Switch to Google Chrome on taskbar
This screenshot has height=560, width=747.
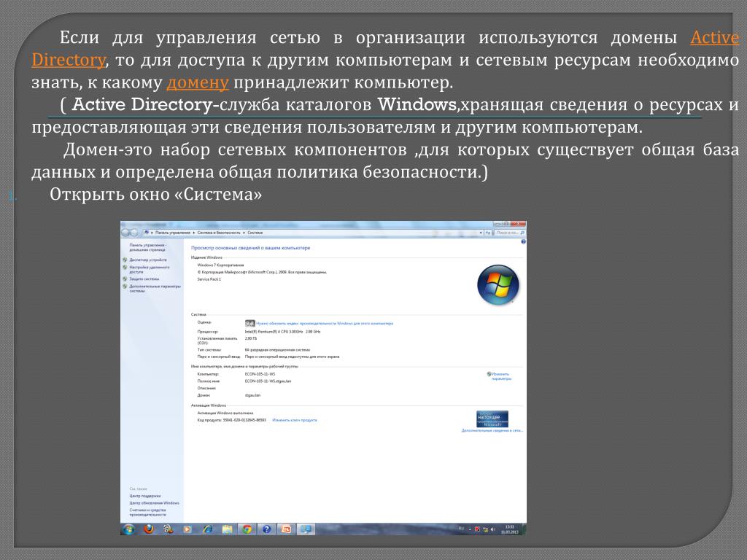[x=247, y=529]
